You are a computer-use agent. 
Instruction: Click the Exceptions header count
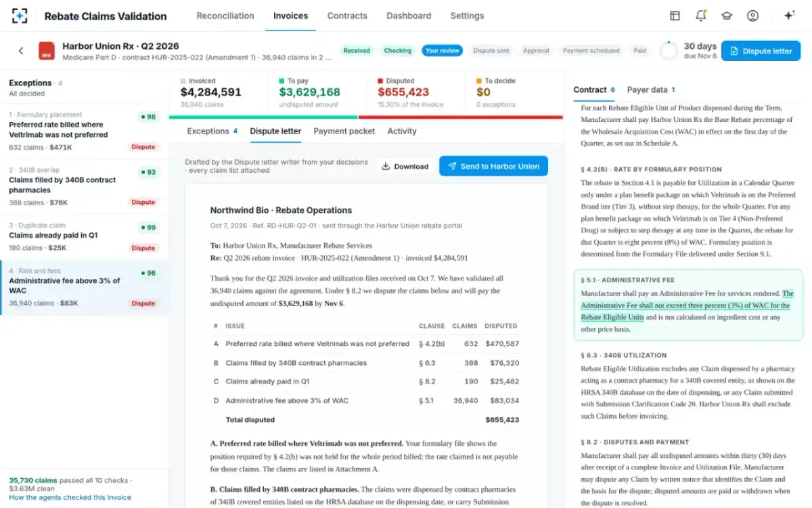click(60, 83)
